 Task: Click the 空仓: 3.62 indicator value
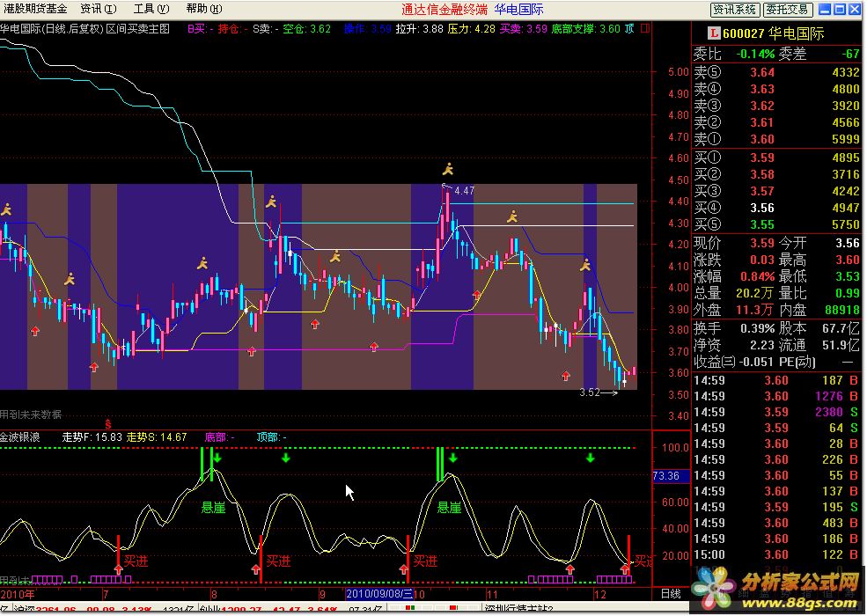[x=307, y=29]
